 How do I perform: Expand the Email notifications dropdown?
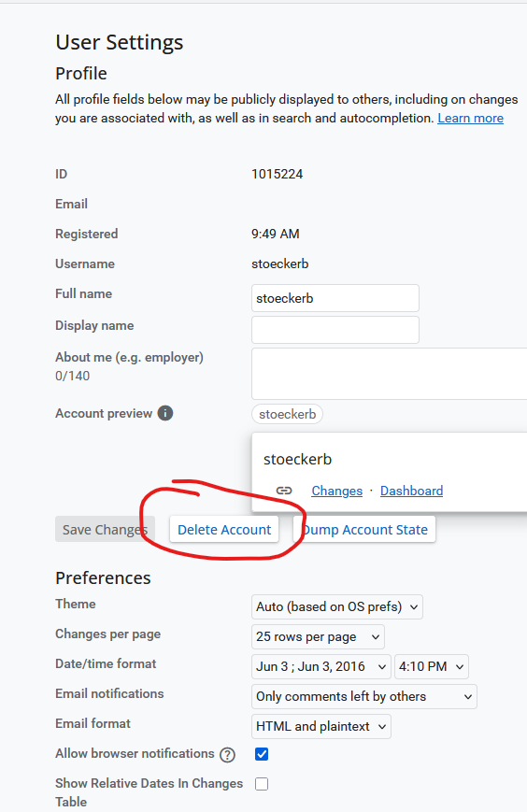pos(363,696)
